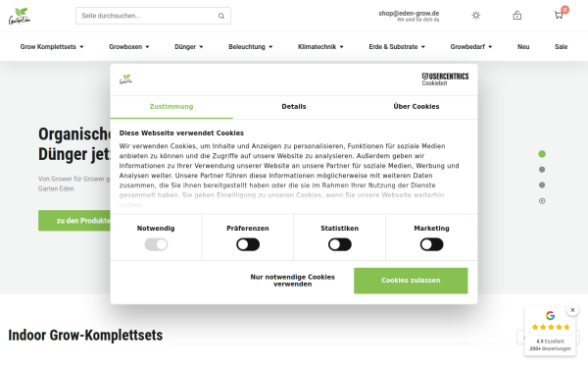Open the Über Cookies tab
The image size is (588, 368).
(x=416, y=107)
